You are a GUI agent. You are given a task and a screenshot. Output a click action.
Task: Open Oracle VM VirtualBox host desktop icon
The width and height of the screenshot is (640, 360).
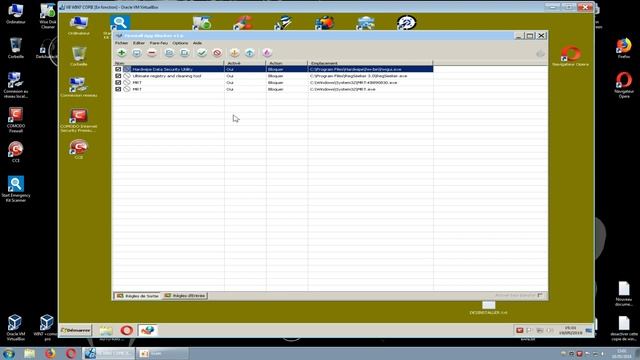point(15,328)
